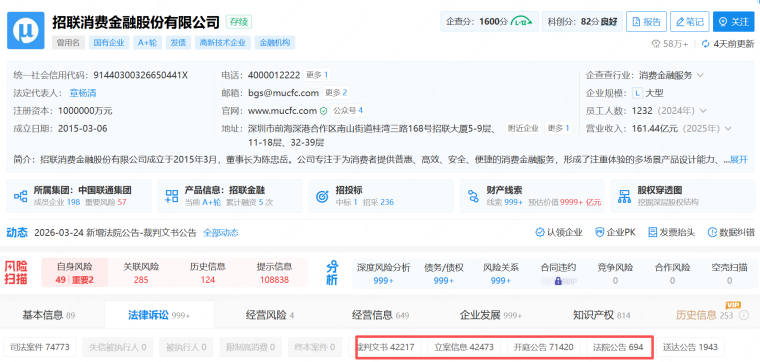Viewport: 760px width, 362px height.
Task: Open 认领企业 claim company
Action: pos(559,233)
